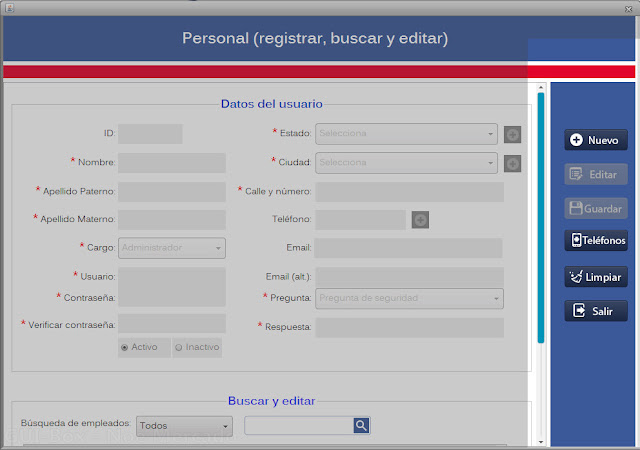Image resolution: width=640 pixels, height=450 pixels.
Task: Select the Inactivo radio button
Action: click(179, 347)
